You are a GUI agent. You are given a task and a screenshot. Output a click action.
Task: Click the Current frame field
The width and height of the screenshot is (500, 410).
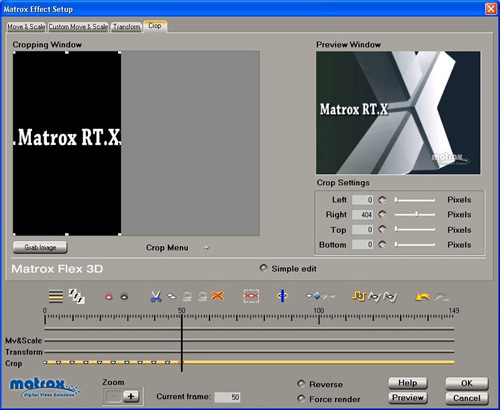[228, 397]
